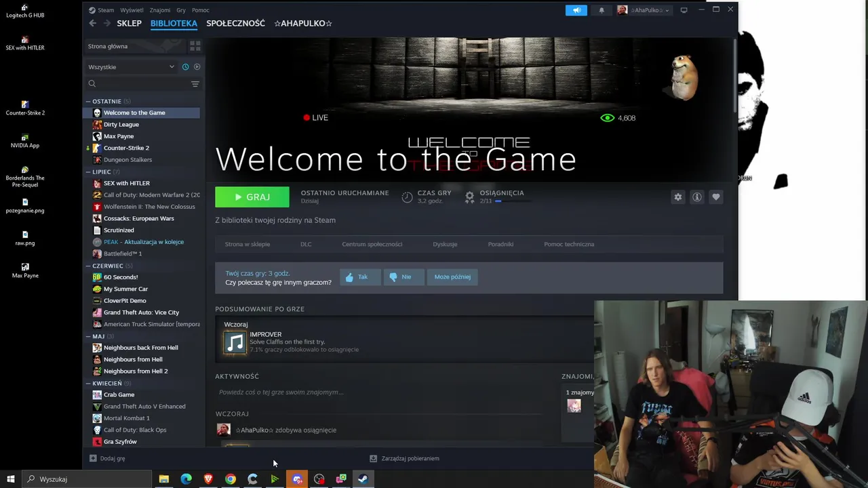Open the AhaPulko account dropdown

644,10
